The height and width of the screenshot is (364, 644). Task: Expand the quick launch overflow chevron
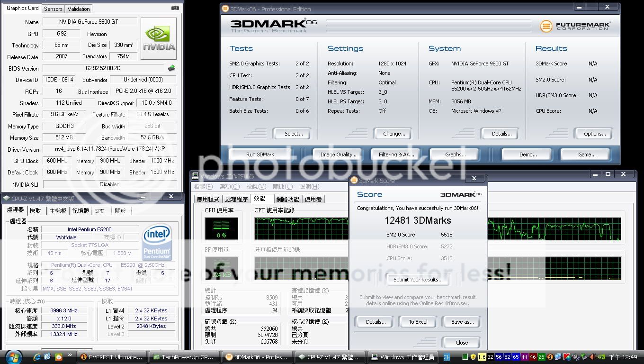[71, 355]
